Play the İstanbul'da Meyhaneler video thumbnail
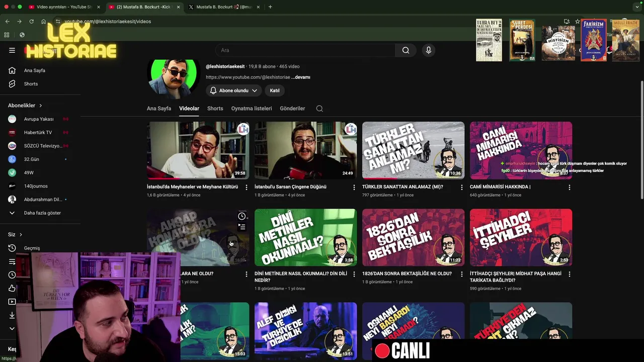This screenshot has width=644, height=362. pyautogui.click(x=198, y=150)
